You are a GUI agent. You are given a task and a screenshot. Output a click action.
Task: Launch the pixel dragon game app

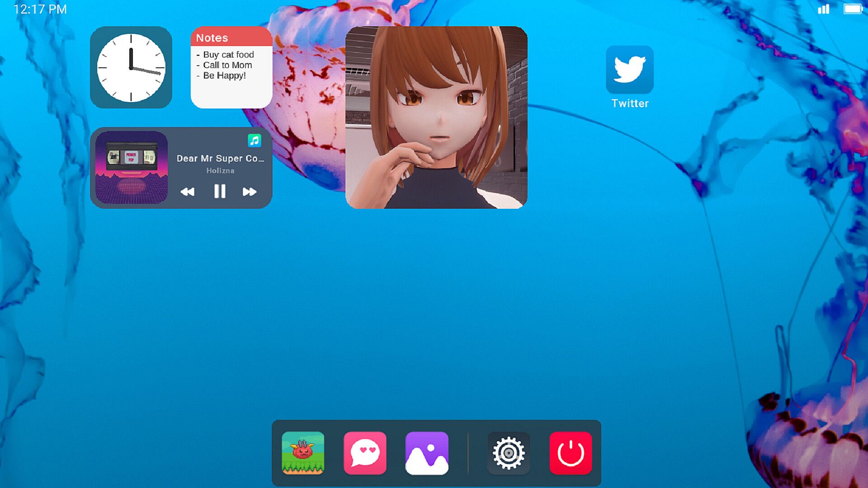coord(303,453)
